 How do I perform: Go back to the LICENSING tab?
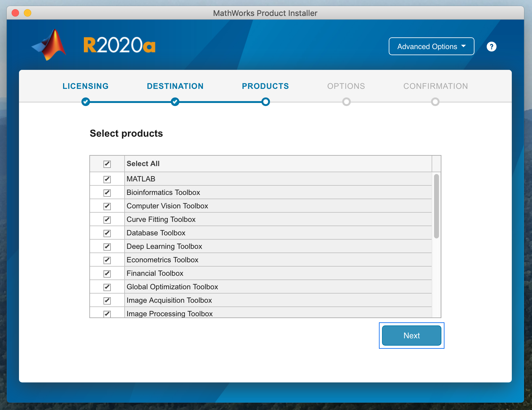[86, 86]
